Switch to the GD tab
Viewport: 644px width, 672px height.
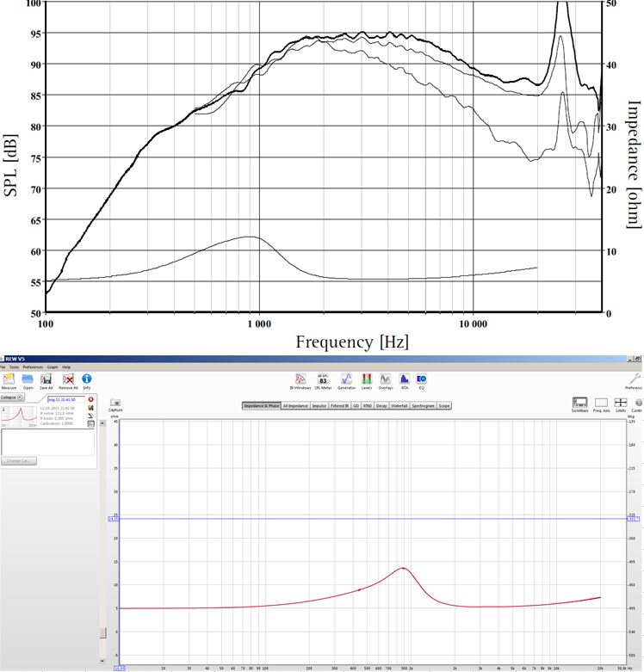tap(356, 405)
